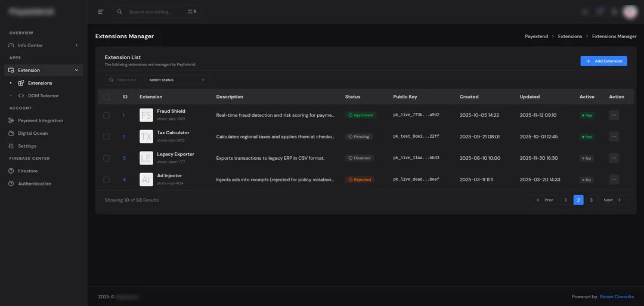Check the Ad Injector row checkbox
This screenshot has width=644, height=306.
coord(106,180)
